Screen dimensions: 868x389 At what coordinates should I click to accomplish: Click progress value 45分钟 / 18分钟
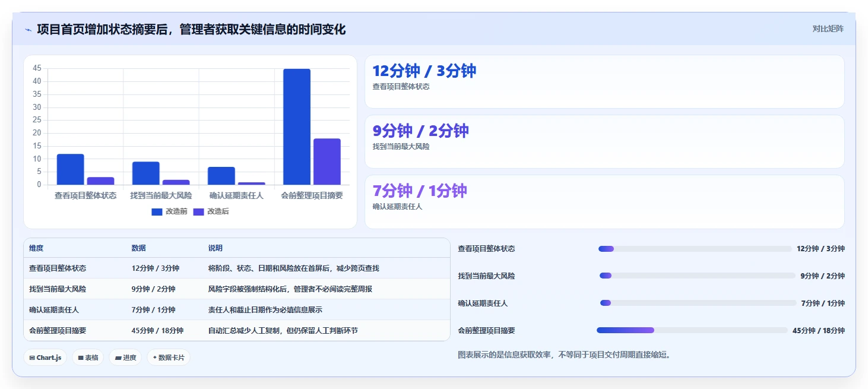click(x=819, y=331)
